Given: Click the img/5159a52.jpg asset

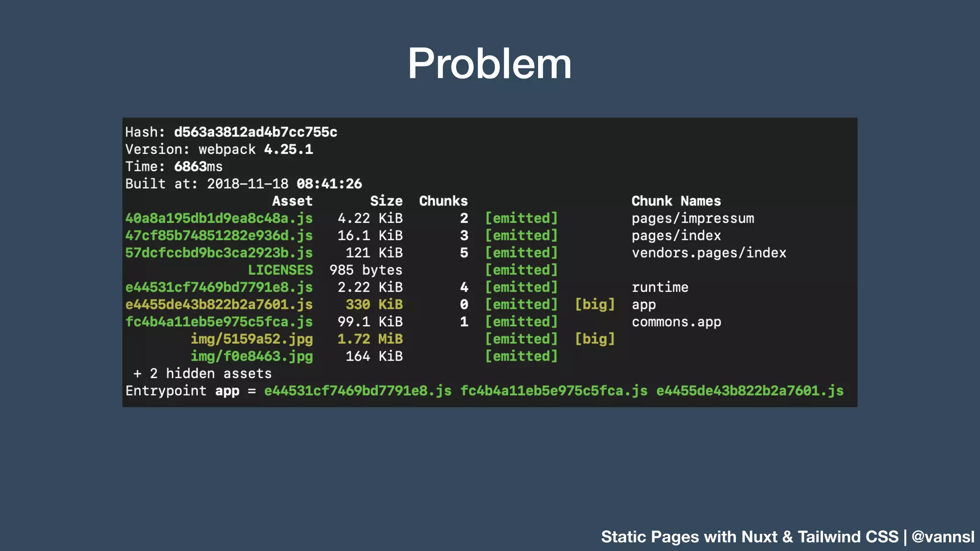Looking at the screenshot, I should (252, 339).
